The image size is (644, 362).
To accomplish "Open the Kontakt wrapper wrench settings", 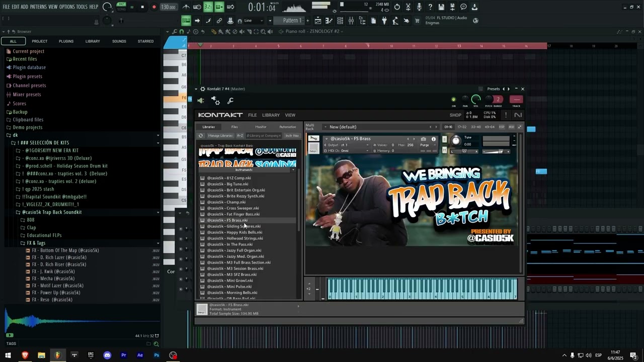I will pos(230,101).
